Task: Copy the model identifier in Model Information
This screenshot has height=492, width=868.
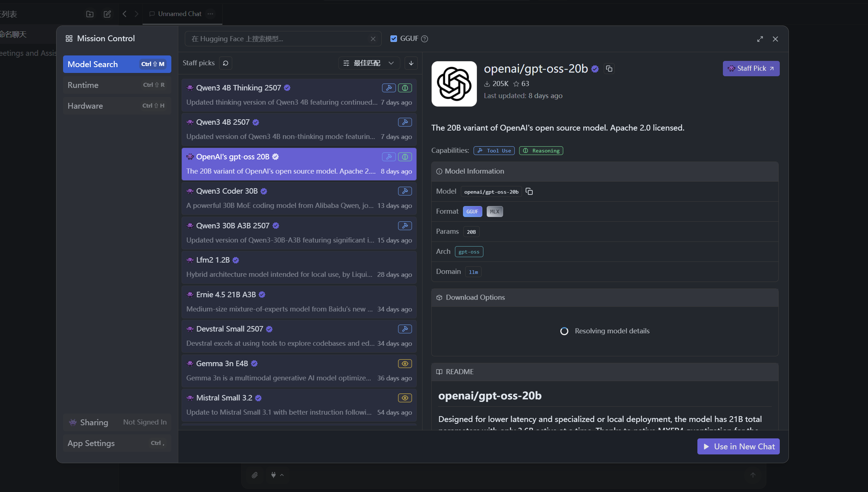Action: [529, 191]
